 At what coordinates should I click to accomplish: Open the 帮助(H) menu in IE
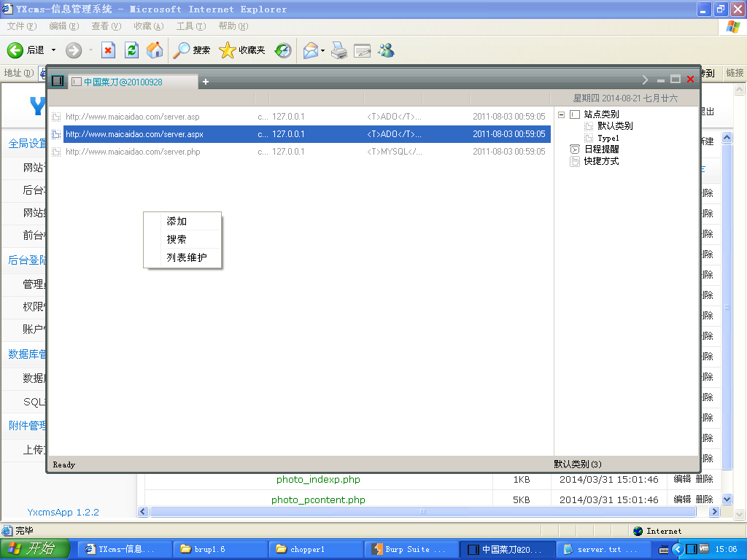233,26
